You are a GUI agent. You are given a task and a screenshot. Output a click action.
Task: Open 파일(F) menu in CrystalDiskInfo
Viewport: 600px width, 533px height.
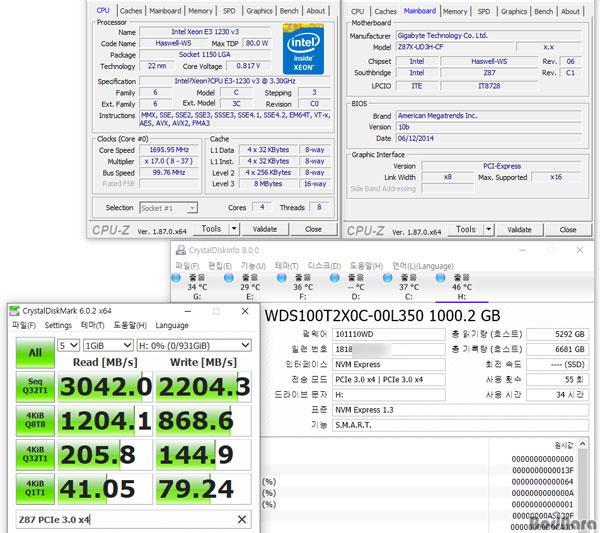click(187, 266)
